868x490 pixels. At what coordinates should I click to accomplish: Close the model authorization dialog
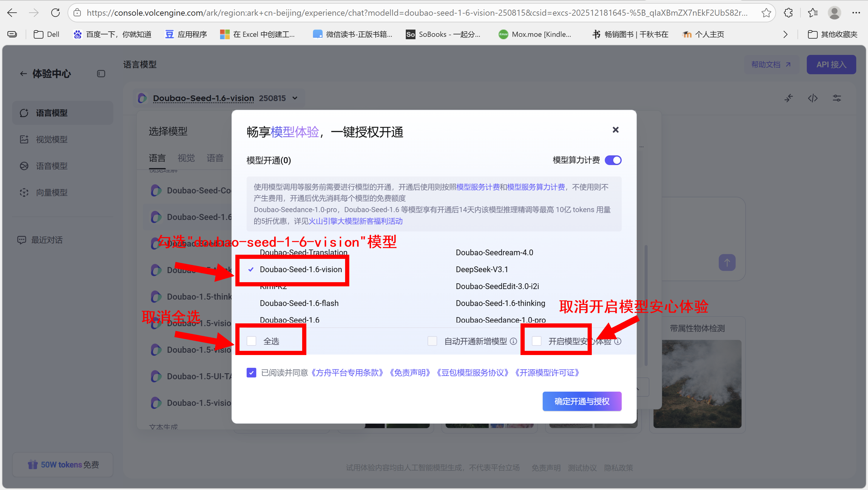(615, 130)
